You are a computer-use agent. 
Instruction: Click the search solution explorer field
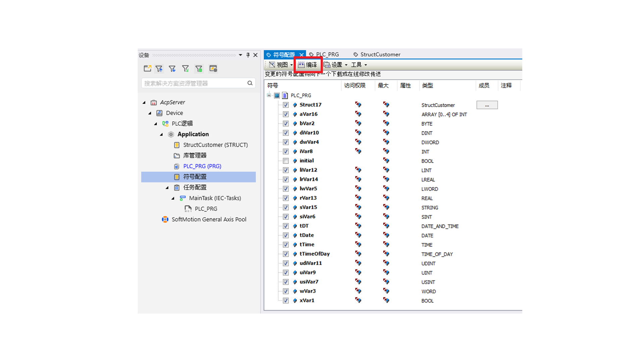tap(198, 83)
